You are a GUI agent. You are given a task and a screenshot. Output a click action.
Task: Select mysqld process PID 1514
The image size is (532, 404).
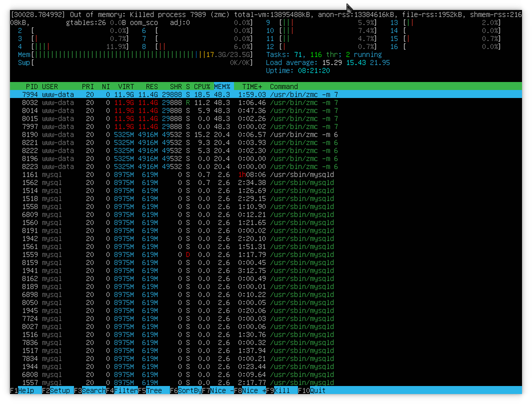(x=266, y=190)
